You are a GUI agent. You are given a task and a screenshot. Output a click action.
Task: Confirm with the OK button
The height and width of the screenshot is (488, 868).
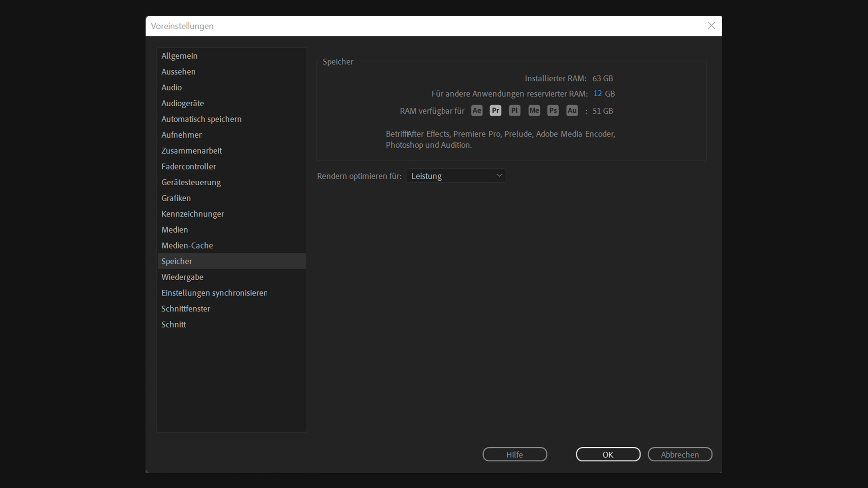pyautogui.click(x=608, y=455)
